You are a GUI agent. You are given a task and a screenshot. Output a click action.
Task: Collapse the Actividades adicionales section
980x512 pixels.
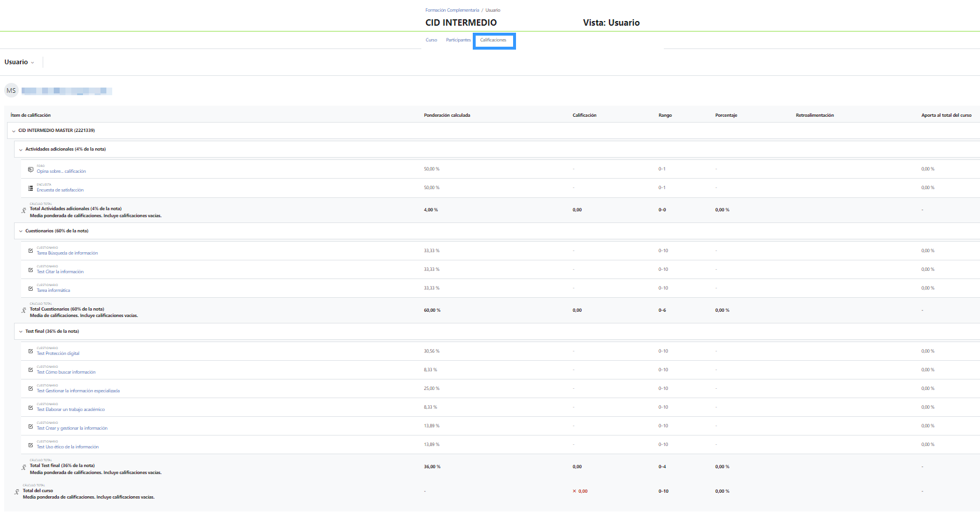pyautogui.click(x=20, y=149)
